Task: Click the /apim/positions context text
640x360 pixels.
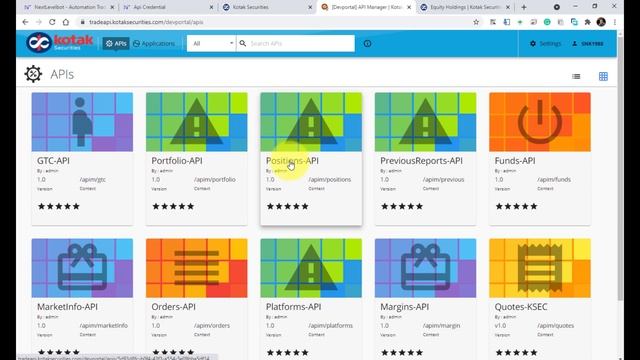Action: pos(330,180)
